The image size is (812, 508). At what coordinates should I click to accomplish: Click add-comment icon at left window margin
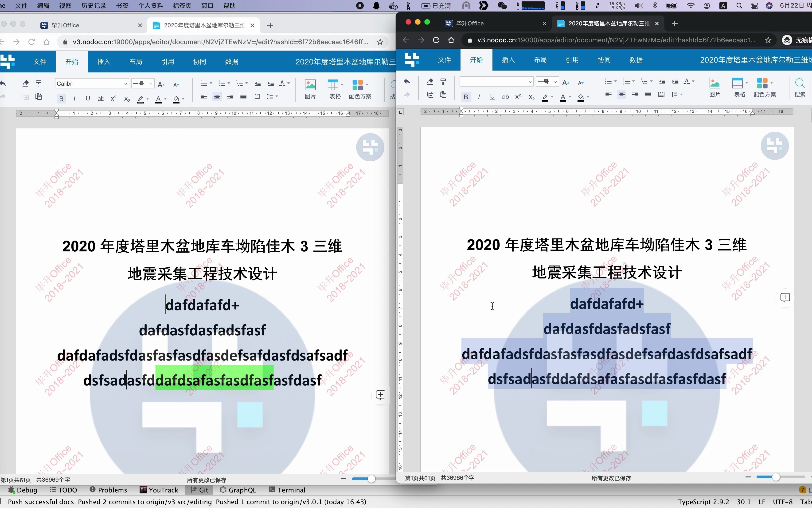pyautogui.click(x=380, y=395)
